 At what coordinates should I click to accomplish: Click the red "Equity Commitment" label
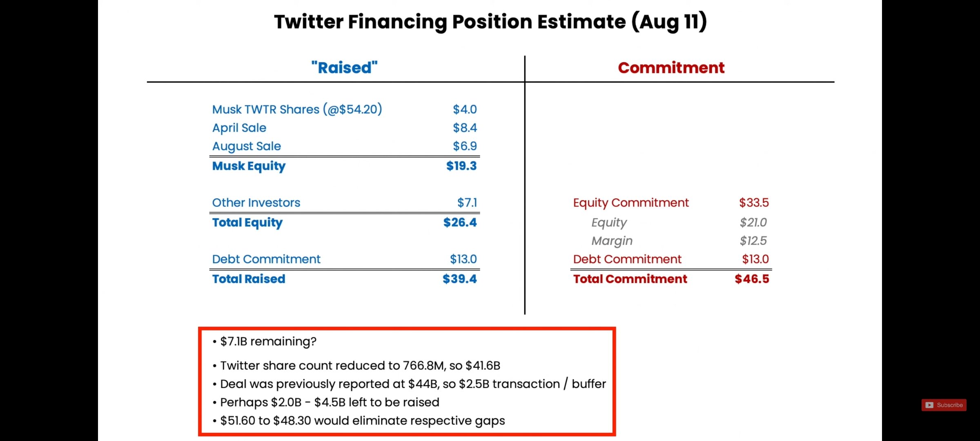pyautogui.click(x=630, y=203)
